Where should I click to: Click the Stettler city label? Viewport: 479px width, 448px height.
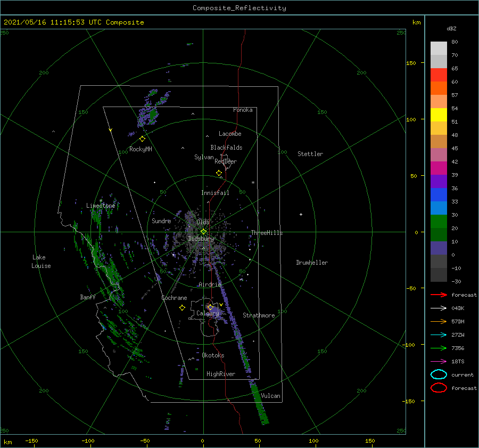click(310, 154)
